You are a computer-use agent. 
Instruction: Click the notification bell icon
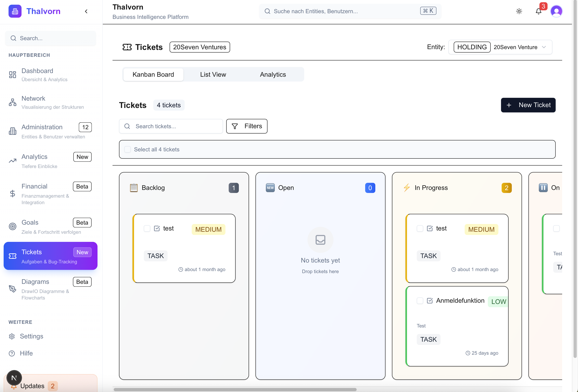coord(538,11)
